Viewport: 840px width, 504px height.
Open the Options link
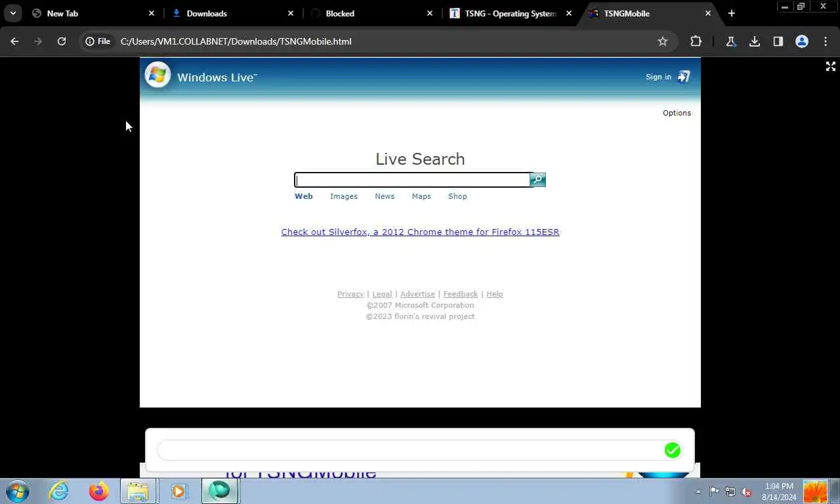point(677,113)
